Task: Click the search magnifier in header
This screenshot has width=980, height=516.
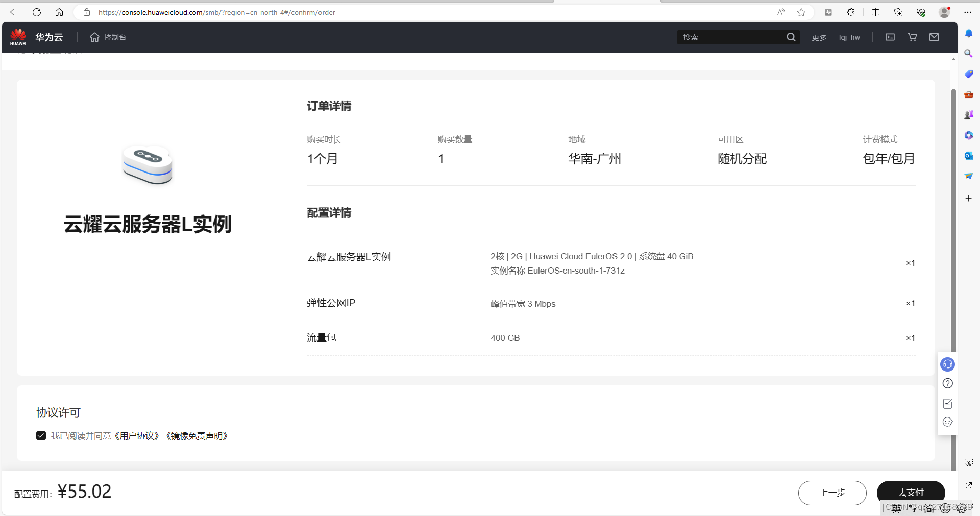Action: click(x=791, y=37)
